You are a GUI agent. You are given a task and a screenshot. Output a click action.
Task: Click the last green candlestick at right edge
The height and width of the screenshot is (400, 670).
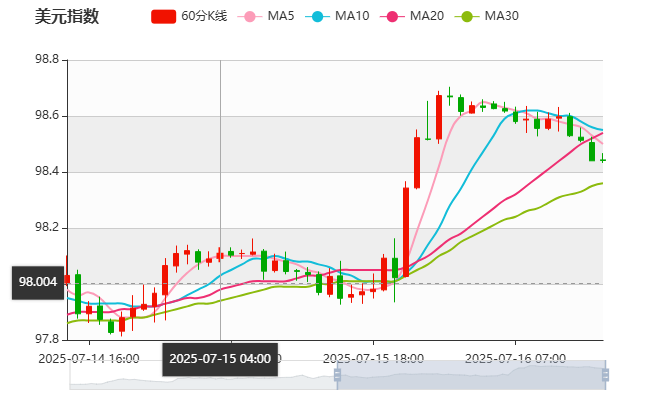603,160
